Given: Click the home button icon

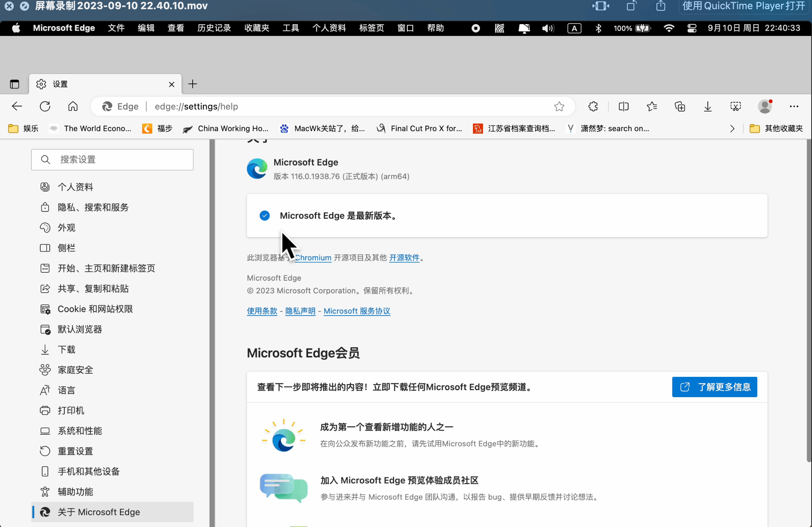Looking at the screenshot, I should coord(73,106).
